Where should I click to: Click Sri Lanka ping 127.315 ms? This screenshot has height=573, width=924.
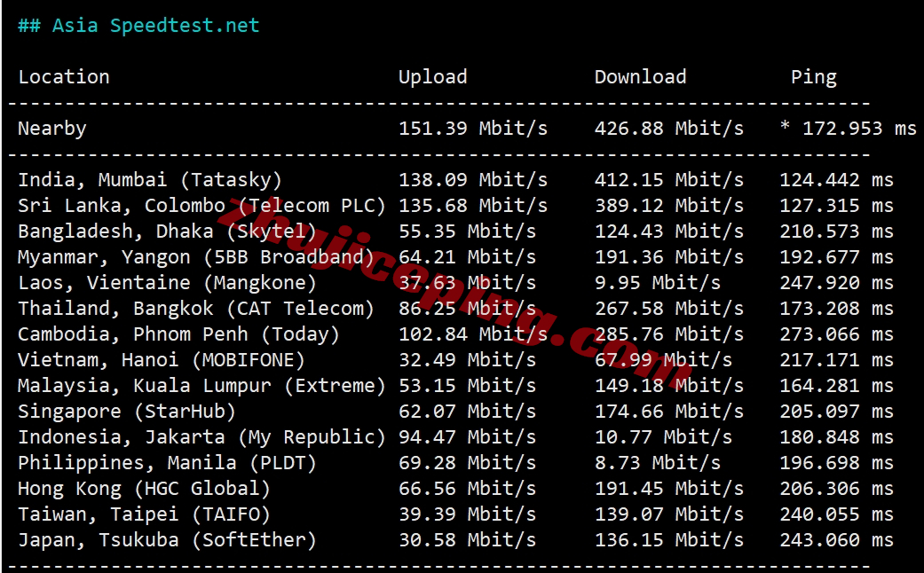tap(836, 206)
